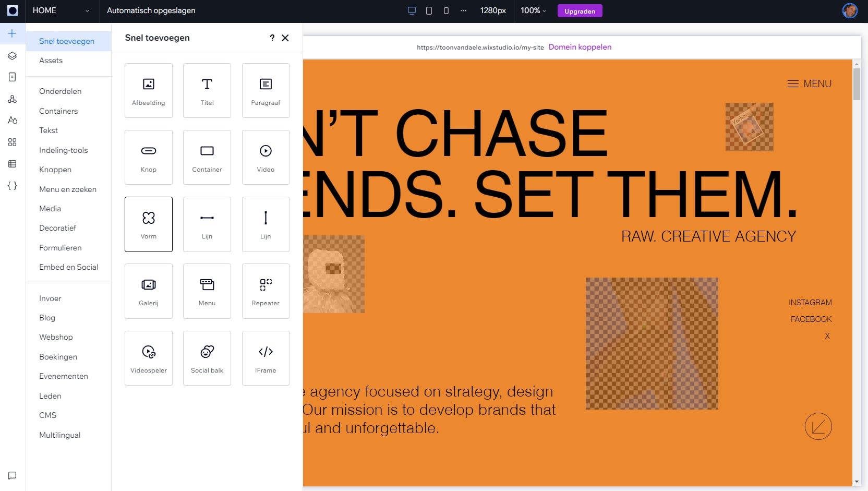Select the Vorm (shape) element
868x491 pixels.
pyautogui.click(x=148, y=224)
